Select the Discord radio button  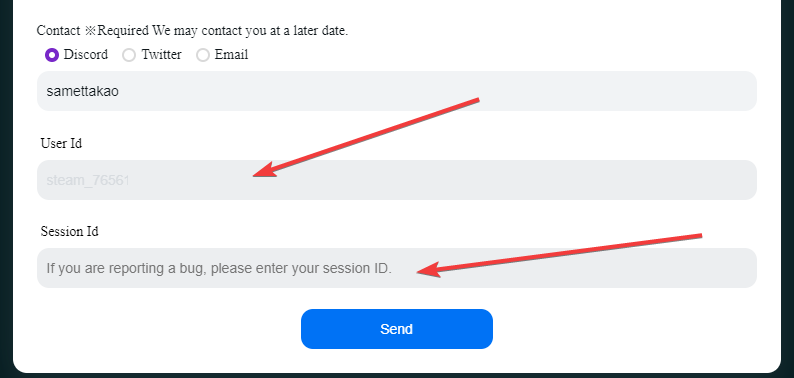pyautogui.click(x=52, y=55)
